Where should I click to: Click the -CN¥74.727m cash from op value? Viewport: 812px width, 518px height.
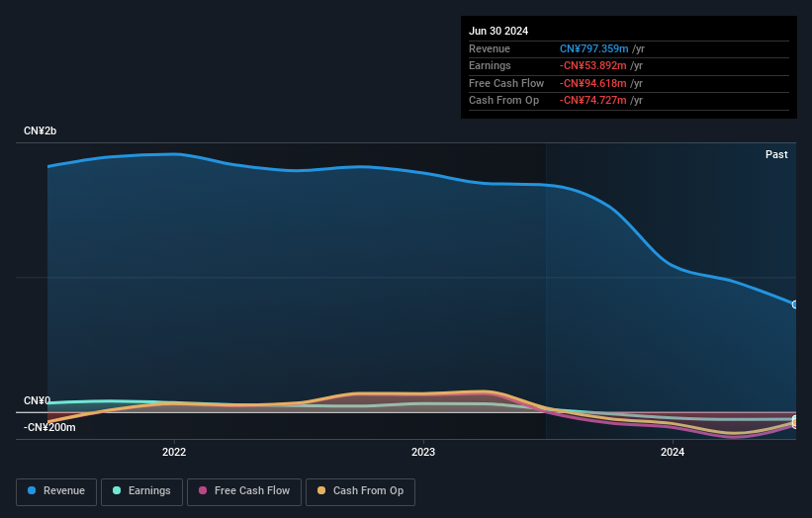point(593,101)
